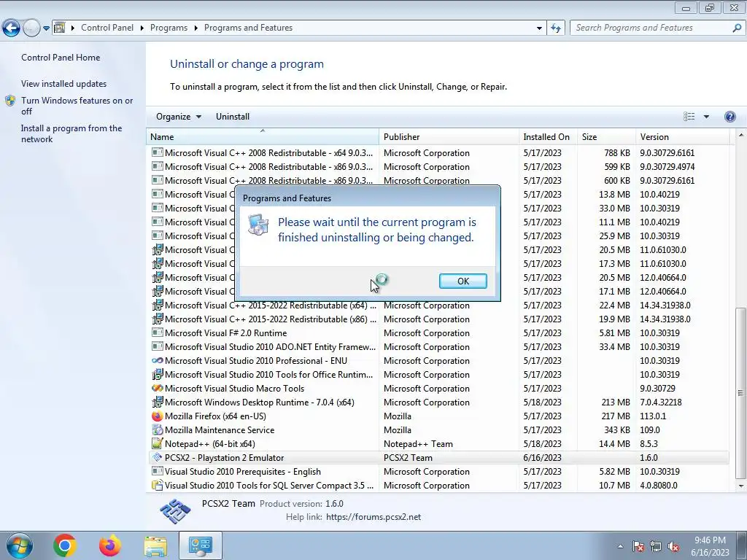
Task: Click icon of Visual Studio 2010 Tools for Office
Action: pos(158,374)
